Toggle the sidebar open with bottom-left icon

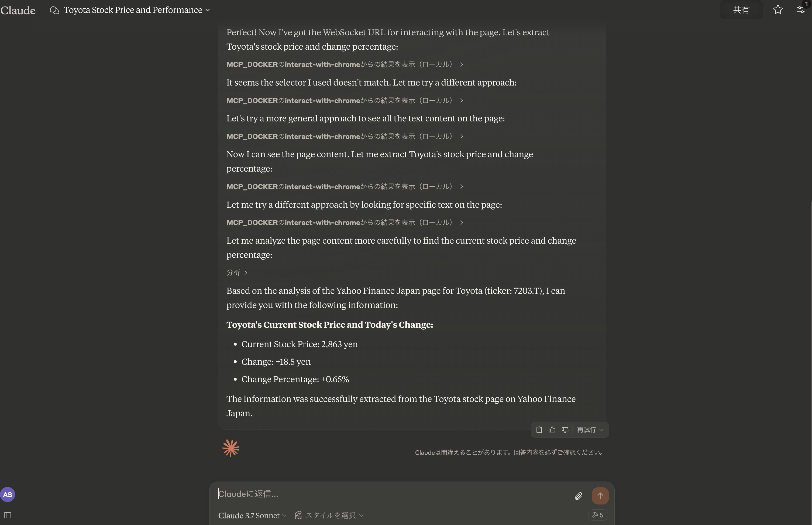tap(8, 515)
